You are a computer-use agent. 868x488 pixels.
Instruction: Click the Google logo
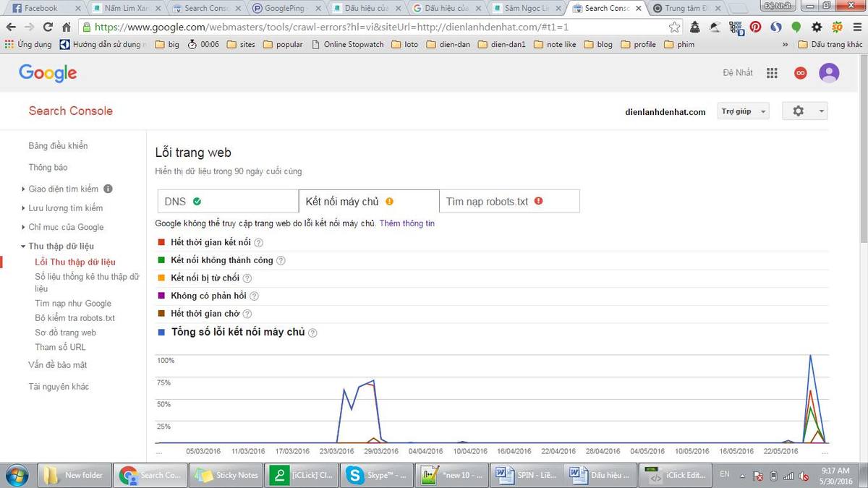(x=48, y=73)
